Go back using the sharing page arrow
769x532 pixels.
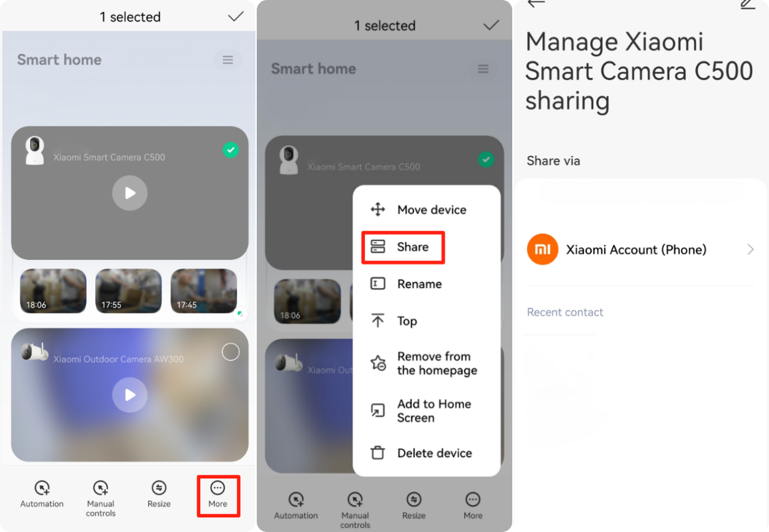(x=536, y=4)
